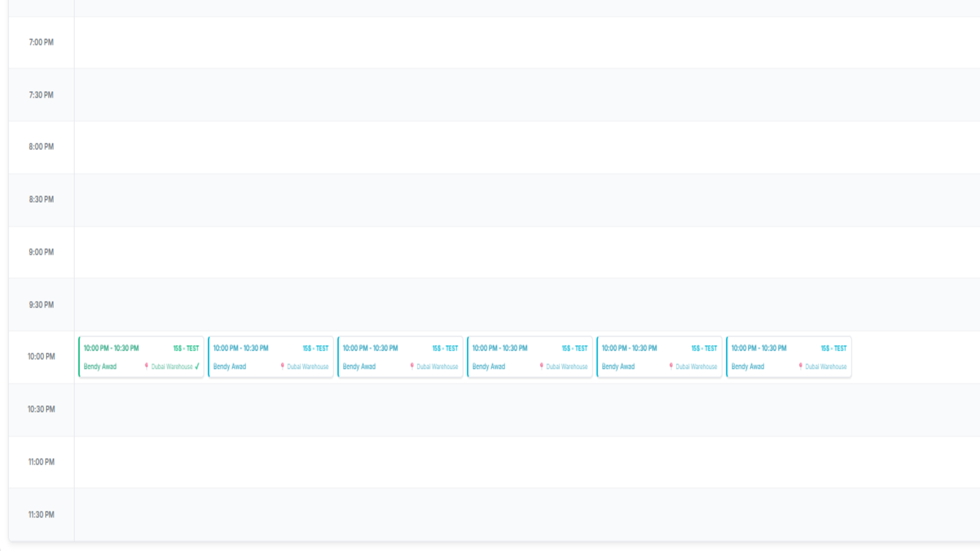Click the 10:00 PM label in the time column

[x=41, y=356]
